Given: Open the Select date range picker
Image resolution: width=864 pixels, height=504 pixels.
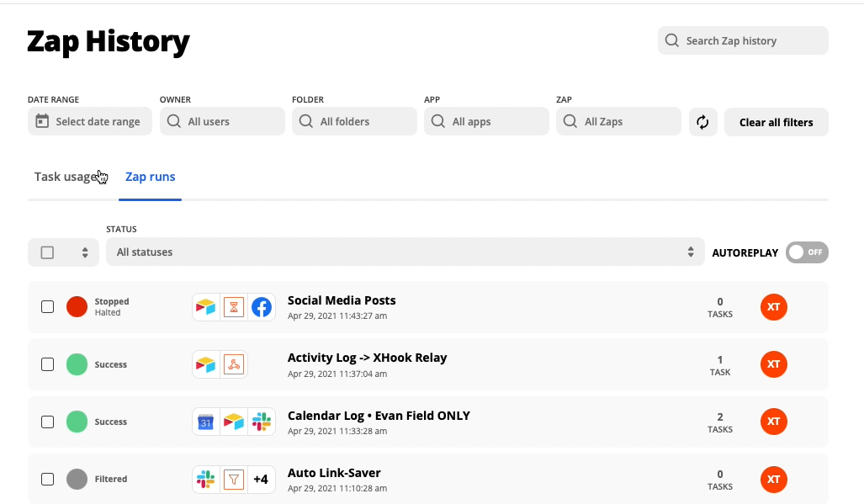Looking at the screenshot, I should pos(90,121).
